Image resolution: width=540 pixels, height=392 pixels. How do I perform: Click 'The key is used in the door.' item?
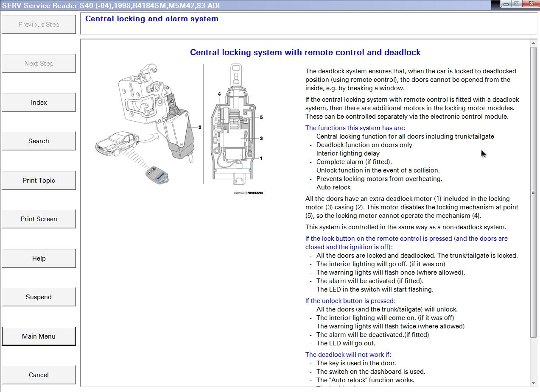coord(356,363)
